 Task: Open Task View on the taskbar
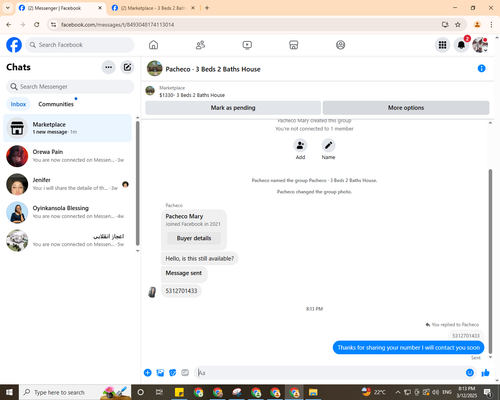pos(160,392)
